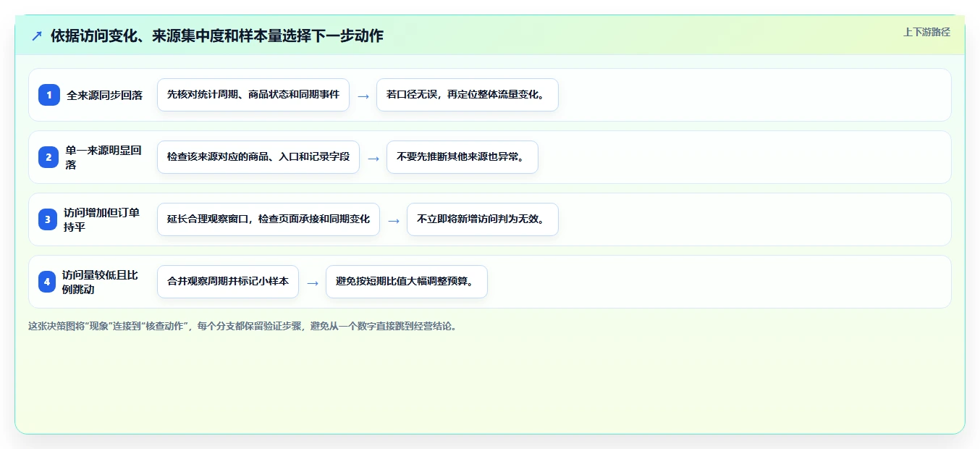Select the number 3 step badge
The width and height of the screenshot is (980, 449).
(48, 219)
